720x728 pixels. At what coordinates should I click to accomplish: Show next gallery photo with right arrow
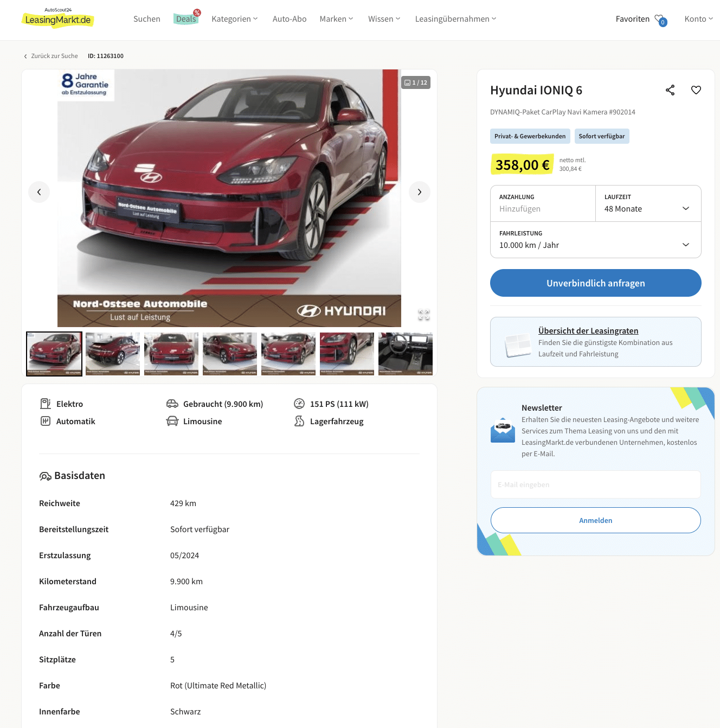(420, 192)
